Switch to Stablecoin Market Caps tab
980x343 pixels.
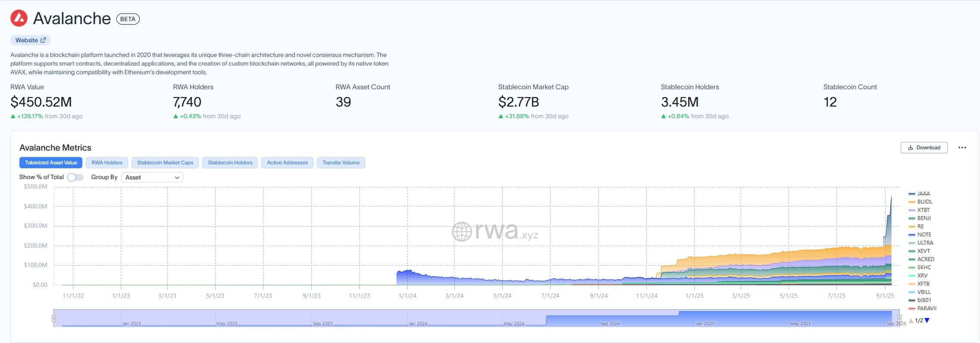tap(165, 163)
